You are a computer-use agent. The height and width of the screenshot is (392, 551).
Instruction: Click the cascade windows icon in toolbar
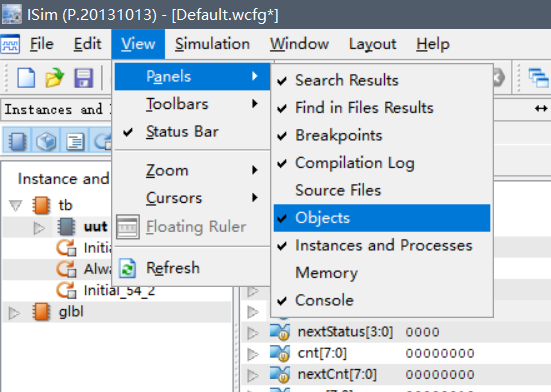pos(538,78)
